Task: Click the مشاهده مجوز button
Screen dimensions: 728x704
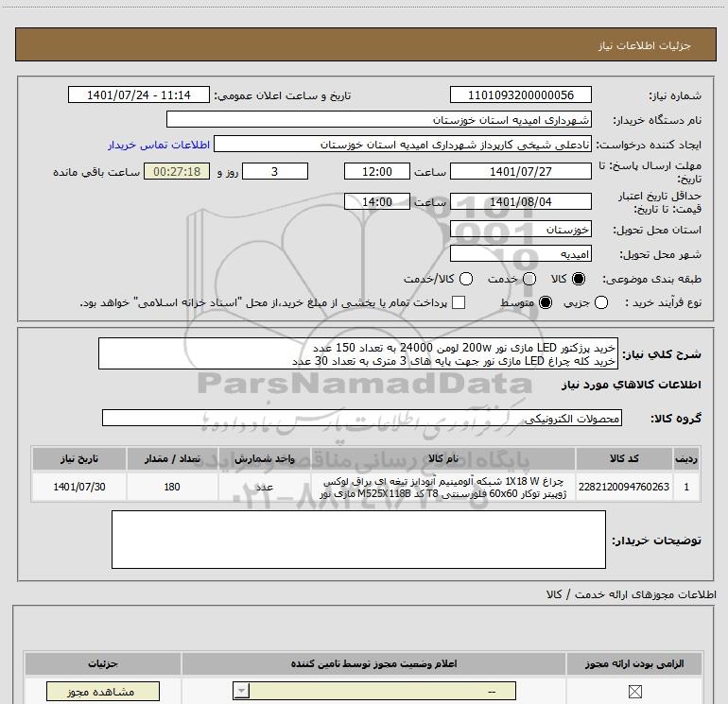Action: 103,692
